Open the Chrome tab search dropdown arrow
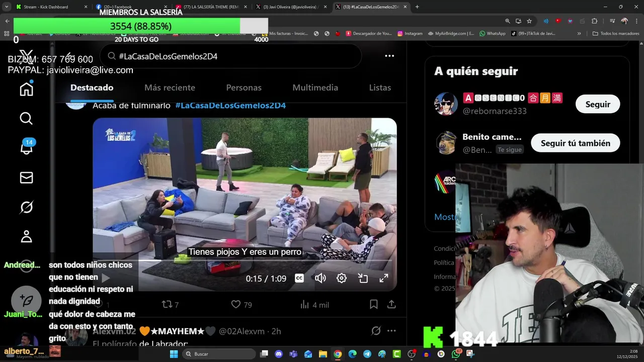 7,7
